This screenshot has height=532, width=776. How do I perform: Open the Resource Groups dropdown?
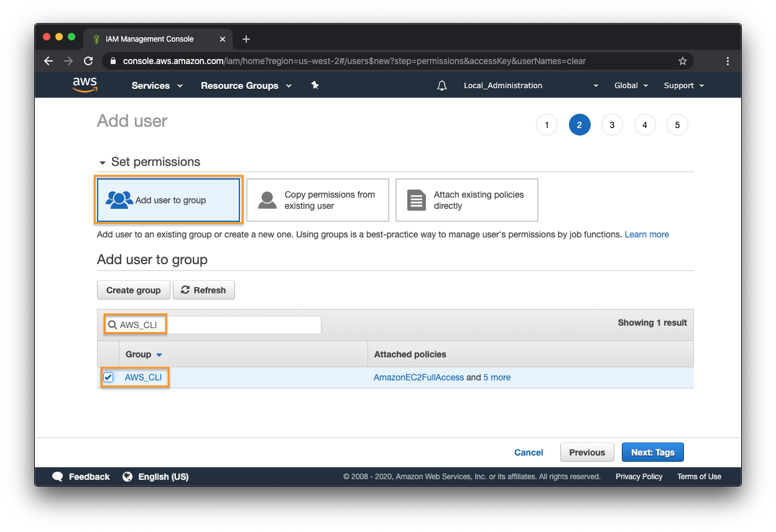(246, 86)
